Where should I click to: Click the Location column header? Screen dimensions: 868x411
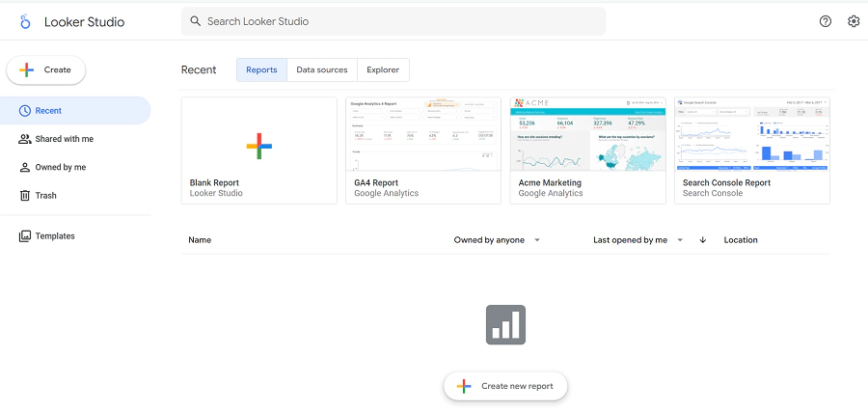coord(741,240)
